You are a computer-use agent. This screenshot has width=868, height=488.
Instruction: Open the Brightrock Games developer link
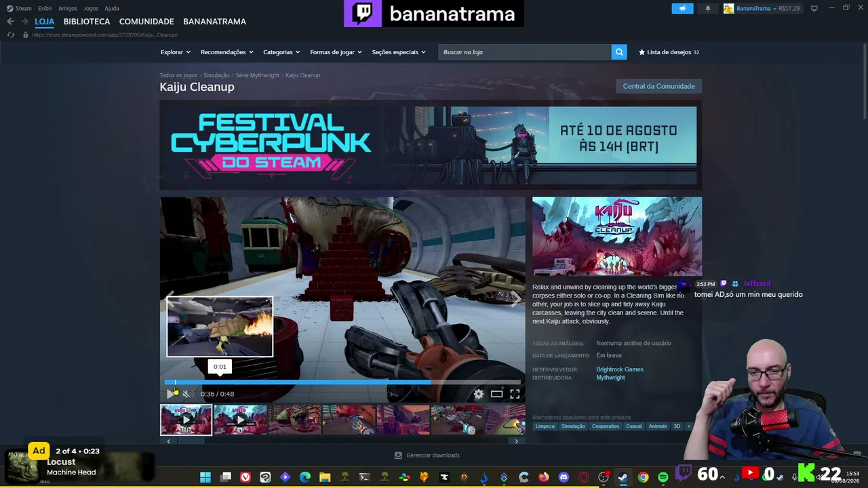coord(620,369)
